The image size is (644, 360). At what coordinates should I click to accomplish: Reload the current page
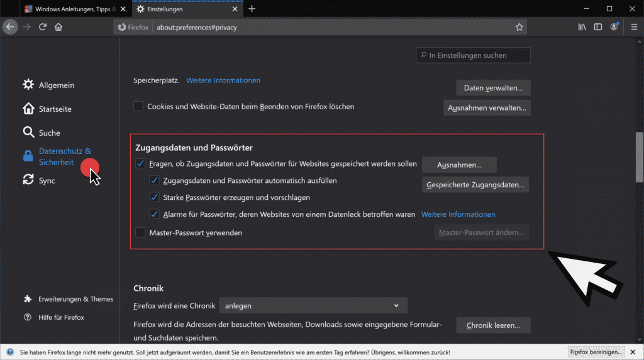pos(42,27)
